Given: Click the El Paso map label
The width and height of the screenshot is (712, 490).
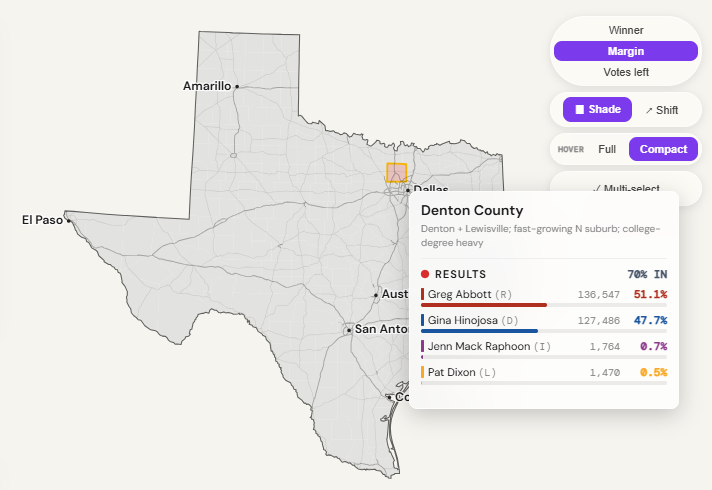Looking at the screenshot, I should click(x=42, y=220).
